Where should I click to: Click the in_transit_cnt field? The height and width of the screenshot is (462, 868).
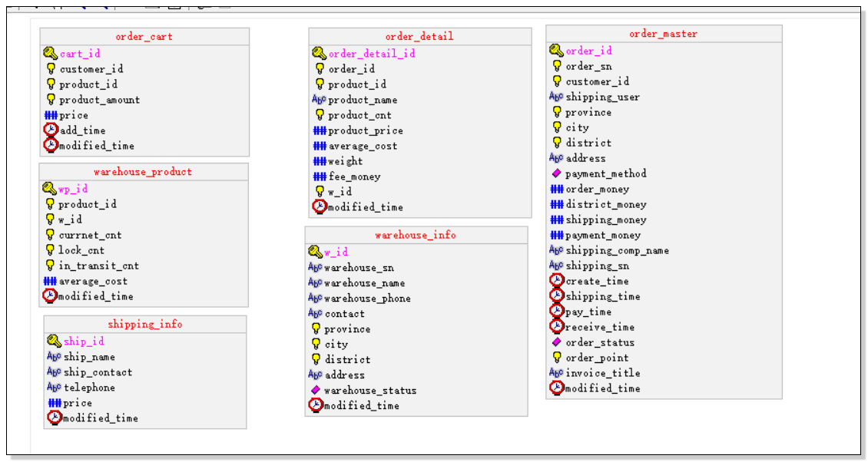[x=98, y=266]
